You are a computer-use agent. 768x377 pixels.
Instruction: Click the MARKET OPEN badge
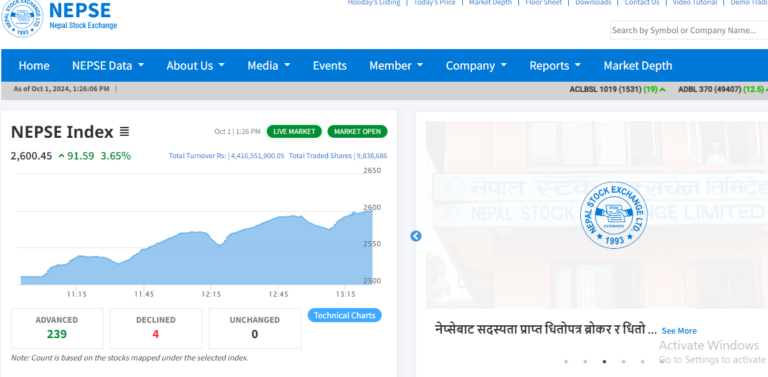(358, 132)
